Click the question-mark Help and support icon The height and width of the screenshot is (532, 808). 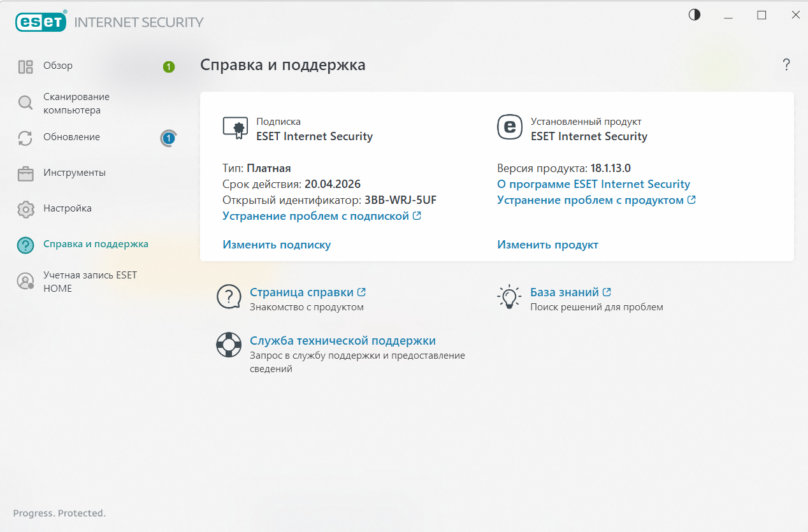(25, 245)
